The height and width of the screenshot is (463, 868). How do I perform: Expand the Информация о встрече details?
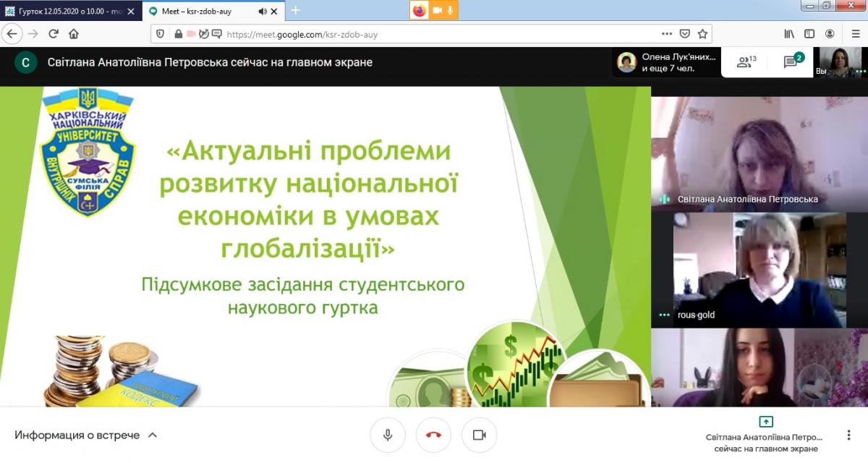(x=86, y=435)
